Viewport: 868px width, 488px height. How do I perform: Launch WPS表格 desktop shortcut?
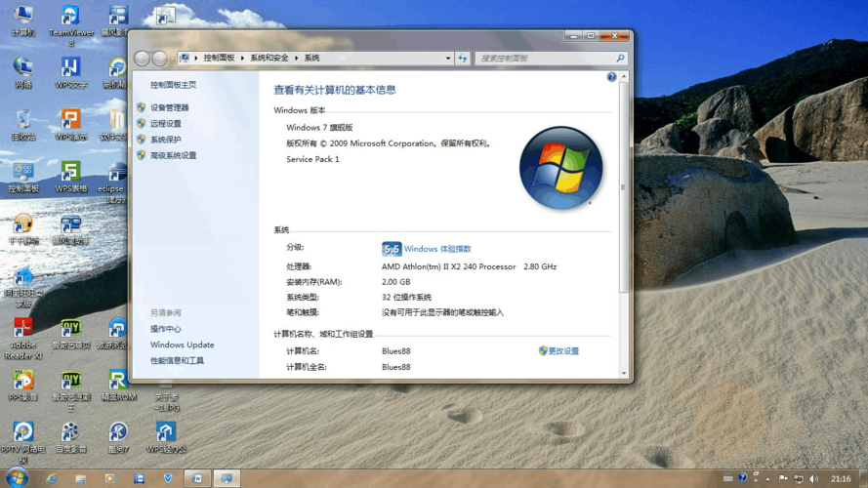pyautogui.click(x=71, y=177)
